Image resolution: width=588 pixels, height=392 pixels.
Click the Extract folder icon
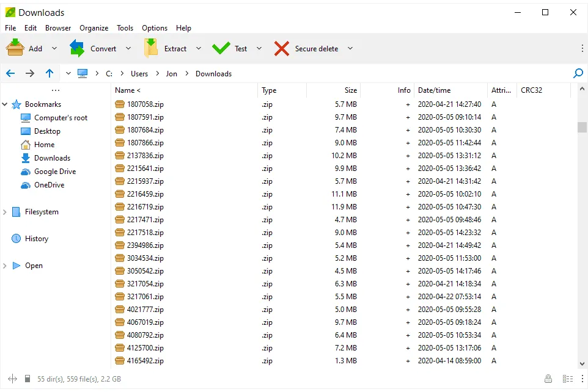click(151, 48)
